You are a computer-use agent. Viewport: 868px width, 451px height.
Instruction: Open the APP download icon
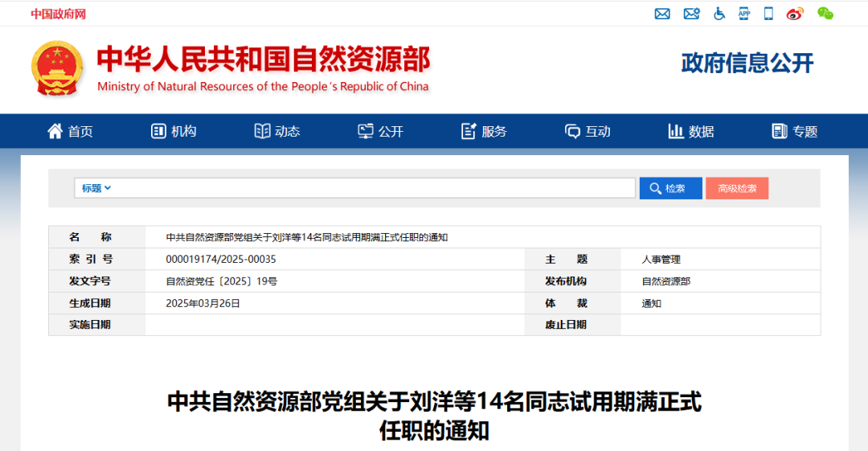click(x=744, y=14)
